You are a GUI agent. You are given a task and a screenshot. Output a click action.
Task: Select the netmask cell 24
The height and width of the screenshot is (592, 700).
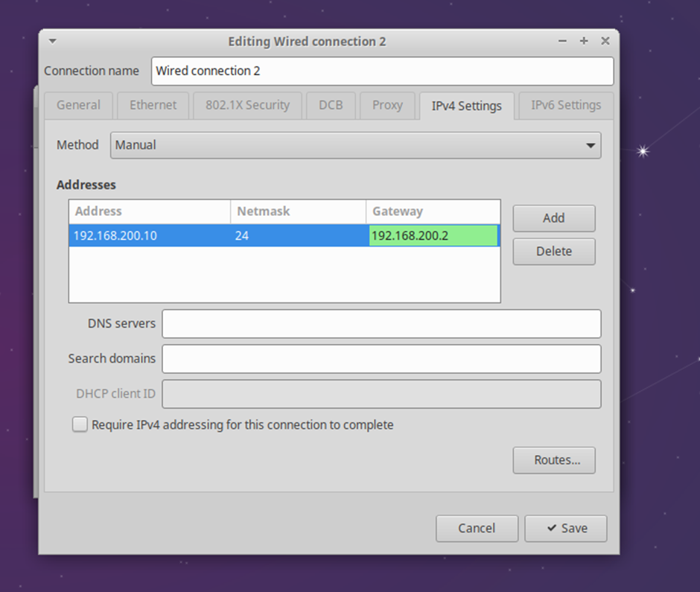click(298, 235)
